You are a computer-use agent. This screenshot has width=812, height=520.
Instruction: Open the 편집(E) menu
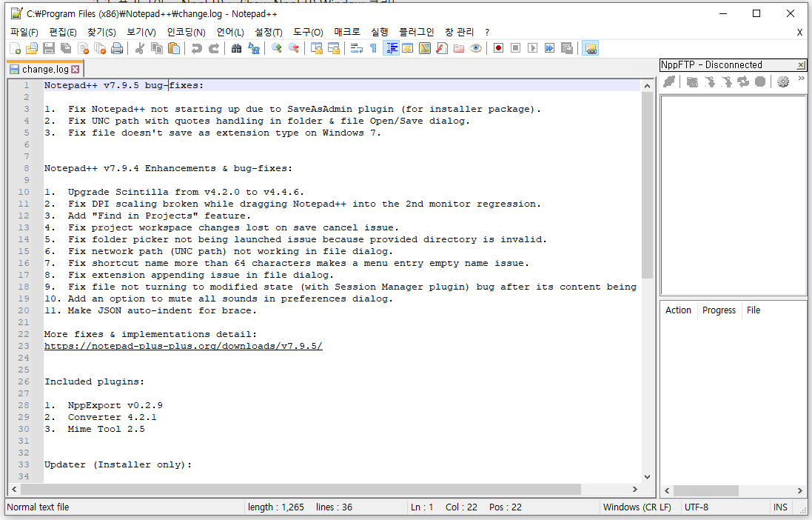(x=63, y=32)
